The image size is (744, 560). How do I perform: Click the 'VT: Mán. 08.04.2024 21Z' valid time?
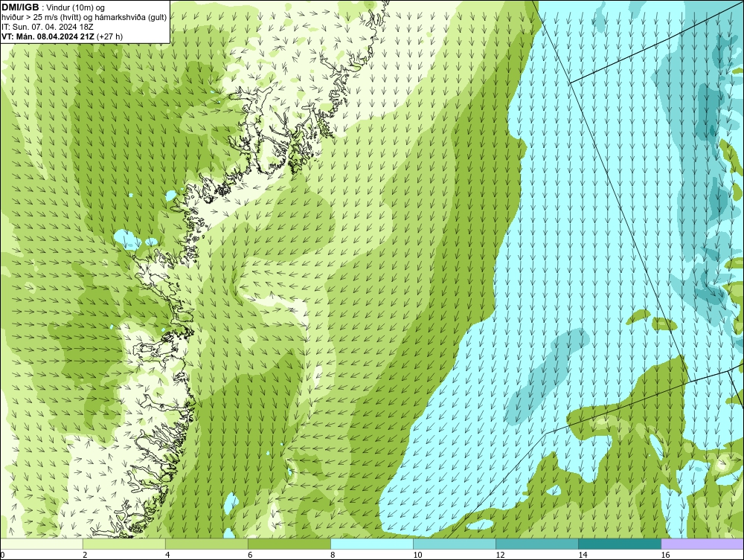[x=48, y=36]
